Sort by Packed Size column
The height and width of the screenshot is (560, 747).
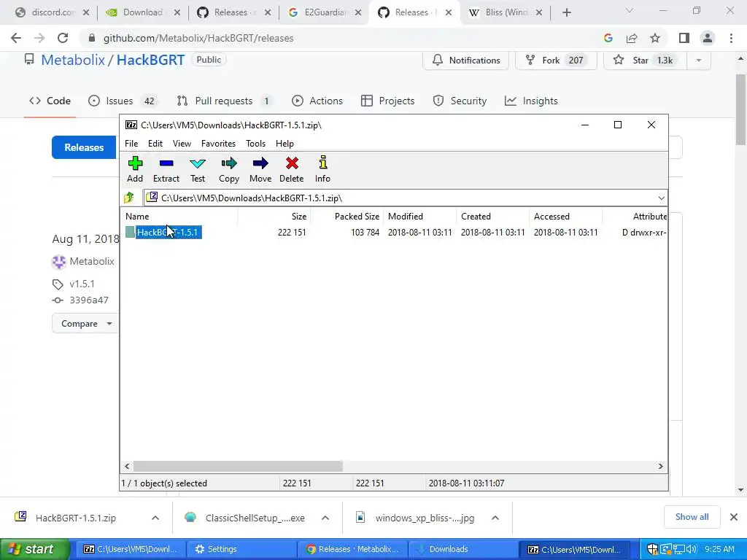[x=347, y=216]
